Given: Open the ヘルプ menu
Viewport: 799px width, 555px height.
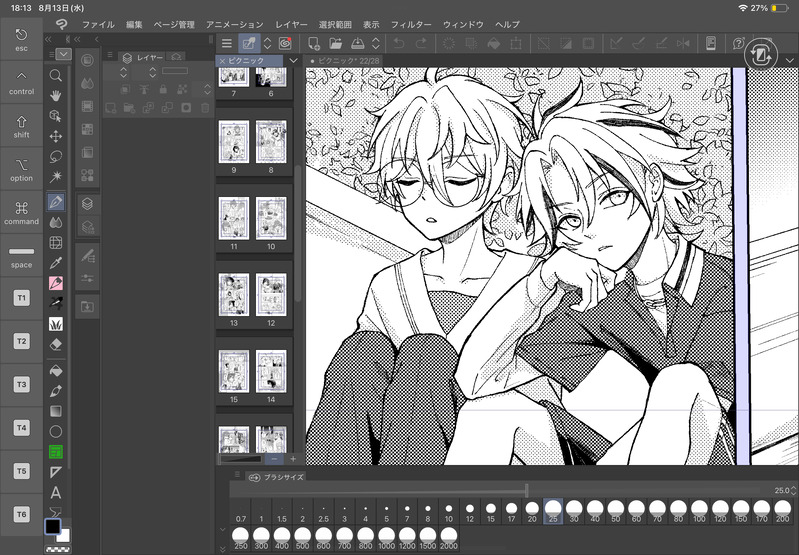Looking at the screenshot, I should click(508, 24).
